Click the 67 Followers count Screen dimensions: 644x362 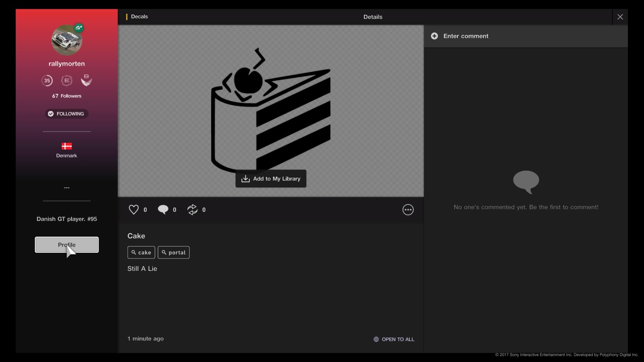(x=67, y=96)
